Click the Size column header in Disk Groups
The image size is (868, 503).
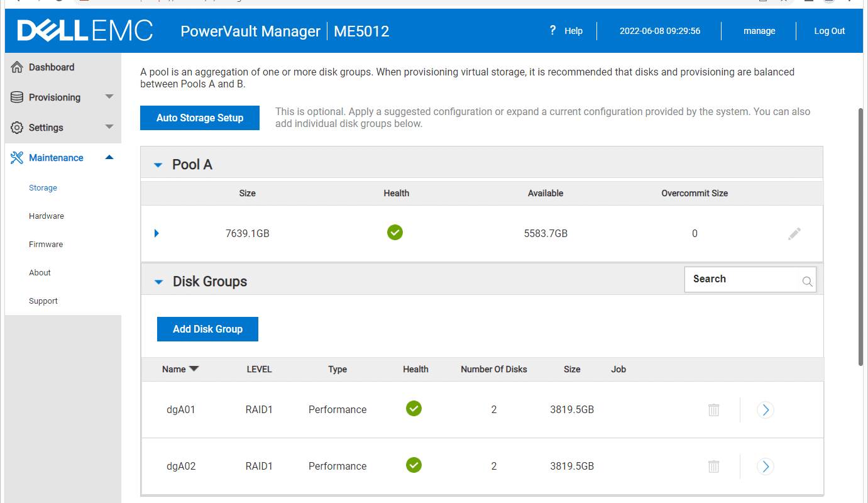pos(572,369)
